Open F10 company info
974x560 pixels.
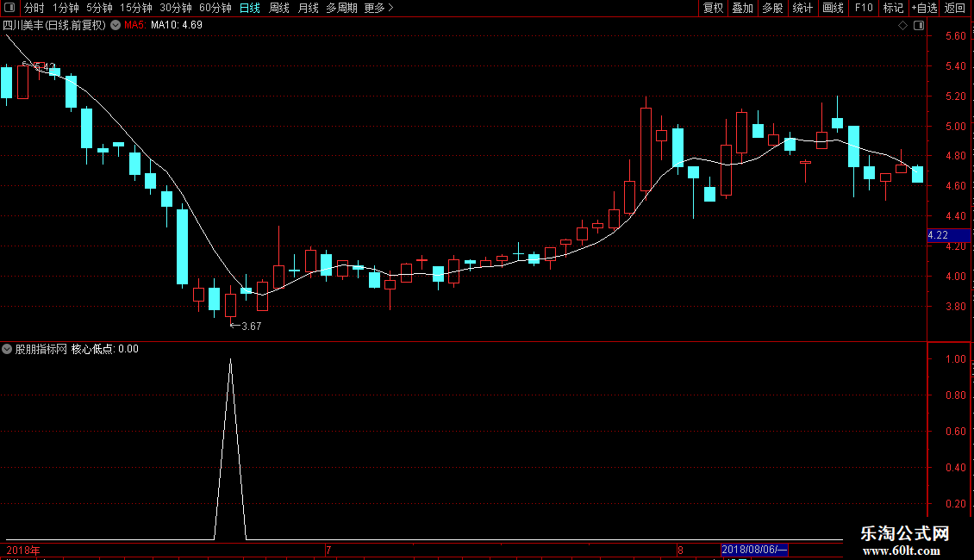pyautogui.click(x=864, y=8)
